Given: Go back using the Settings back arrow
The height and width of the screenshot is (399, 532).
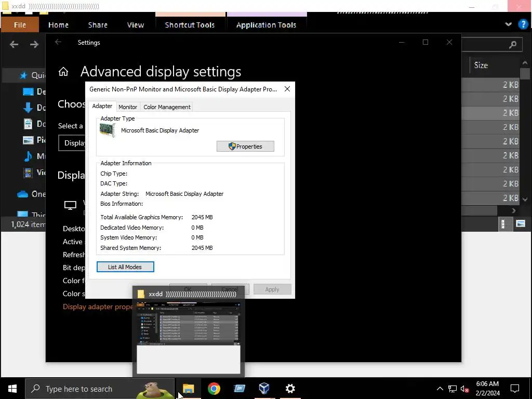Looking at the screenshot, I should [58, 42].
